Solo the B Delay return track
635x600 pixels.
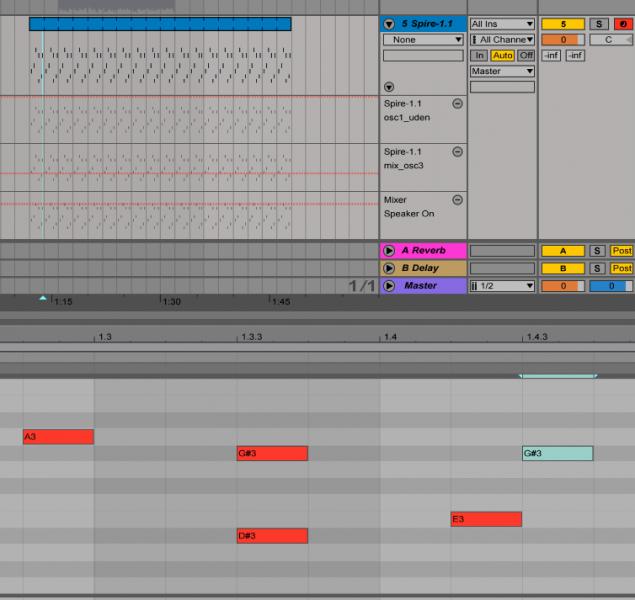pos(597,268)
